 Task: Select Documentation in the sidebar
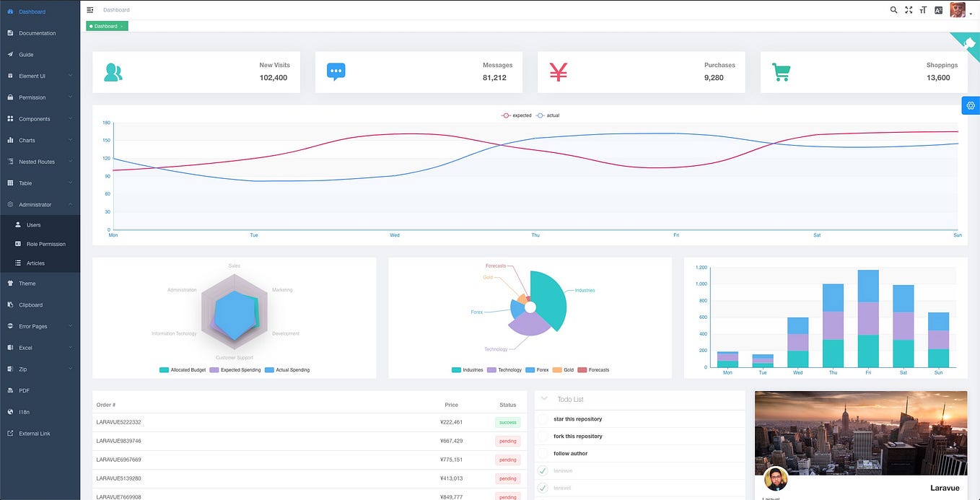click(32, 33)
